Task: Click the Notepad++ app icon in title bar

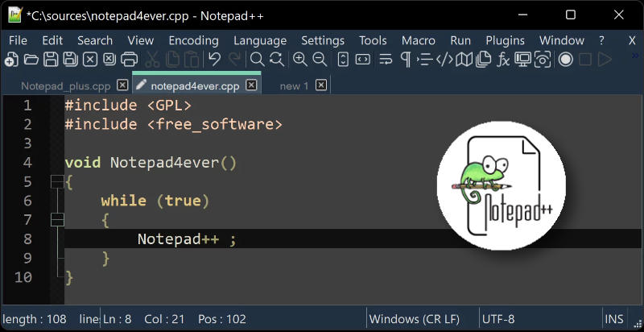Action: tap(14, 15)
